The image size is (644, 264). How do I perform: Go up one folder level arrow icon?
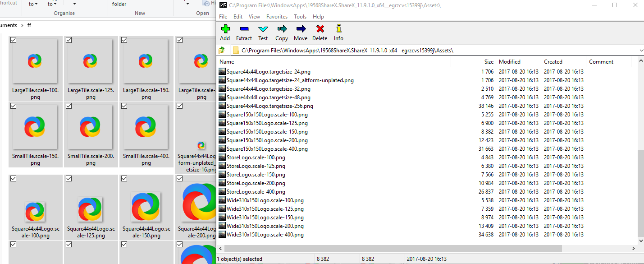(x=222, y=50)
